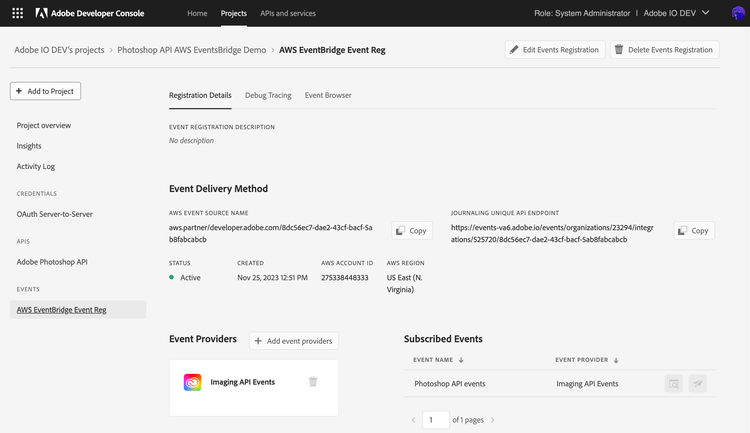Open the app switcher grid icon
750x433 pixels.
tap(13, 13)
